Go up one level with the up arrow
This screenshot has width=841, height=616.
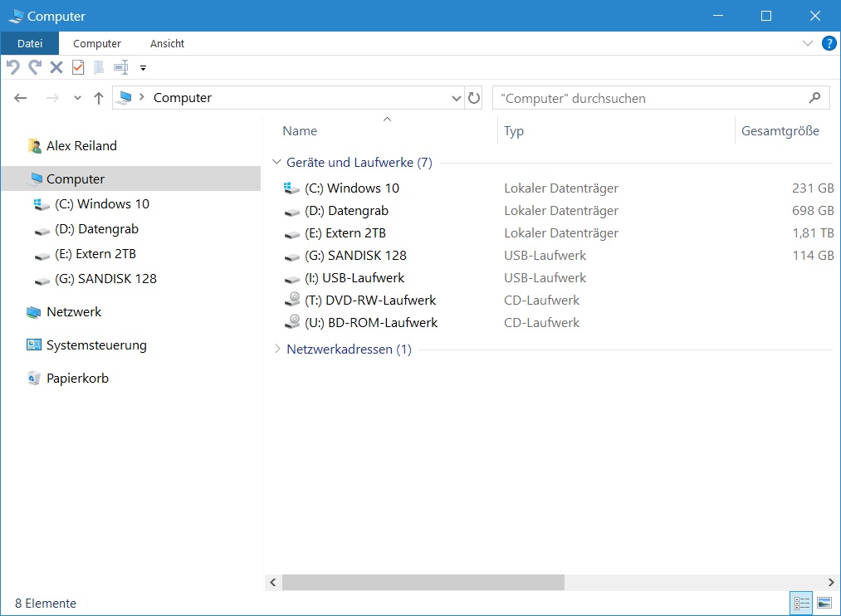tap(99, 98)
